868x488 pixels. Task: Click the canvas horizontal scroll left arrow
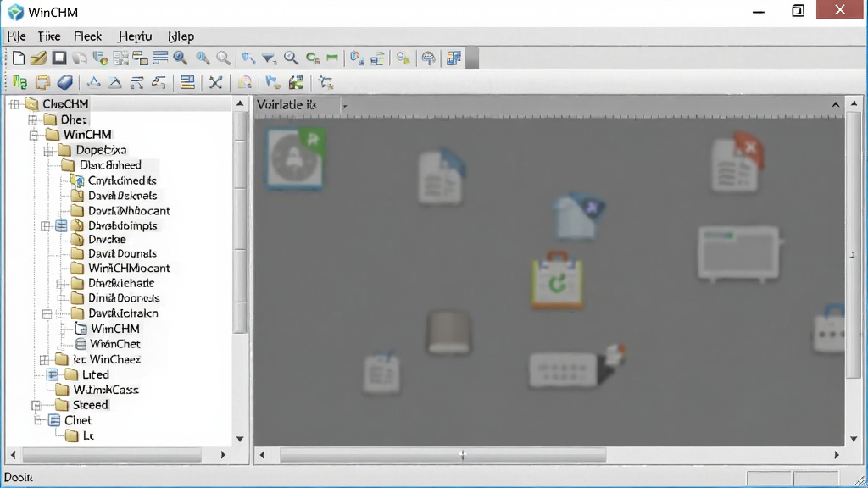263,455
